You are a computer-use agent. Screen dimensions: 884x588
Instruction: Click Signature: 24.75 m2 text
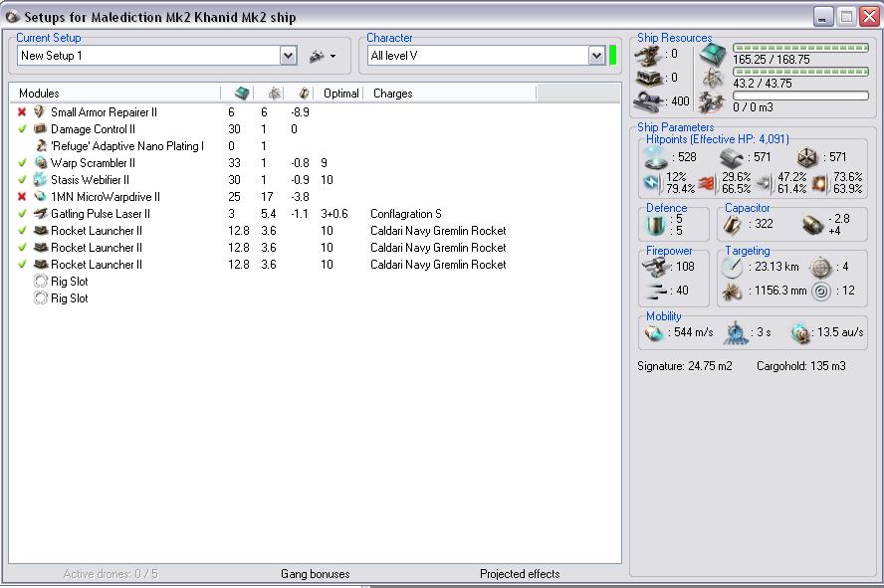685,366
